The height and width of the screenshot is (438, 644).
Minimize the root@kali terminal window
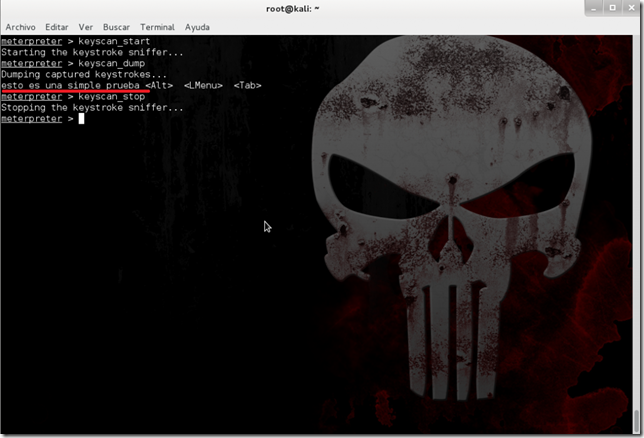click(x=593, y=8)
